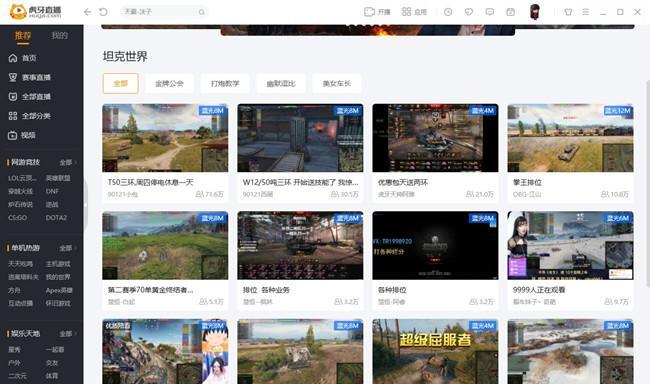Open the messages chat icon
The height and width of the screenshot is (384, 650).
click(490, 12)
